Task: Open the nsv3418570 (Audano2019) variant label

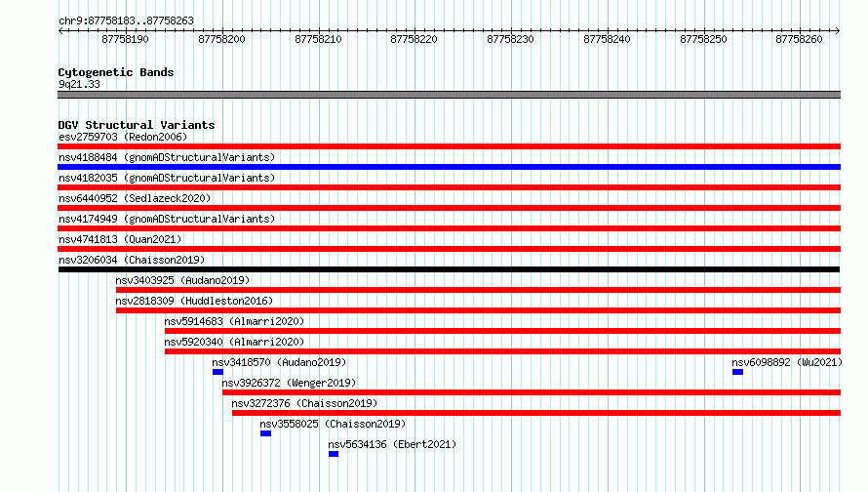Action: point(279,362)
